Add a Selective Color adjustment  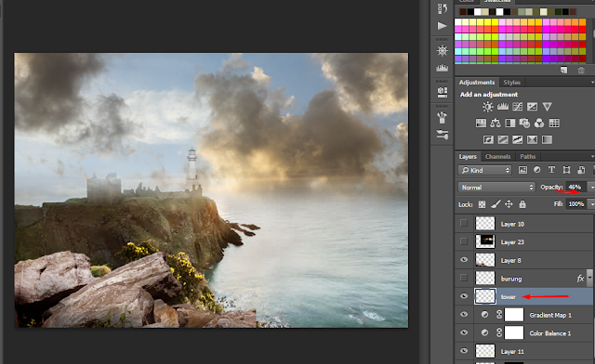click(x=533, y=140)
